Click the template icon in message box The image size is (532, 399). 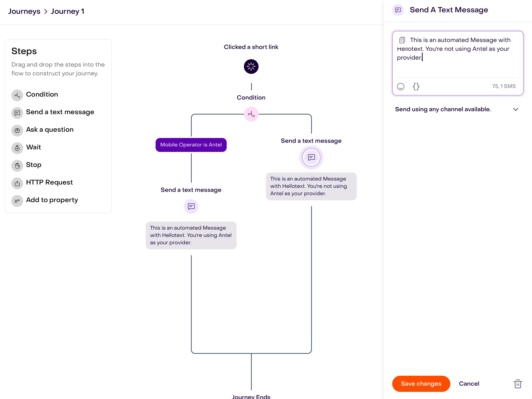point(402,40)
